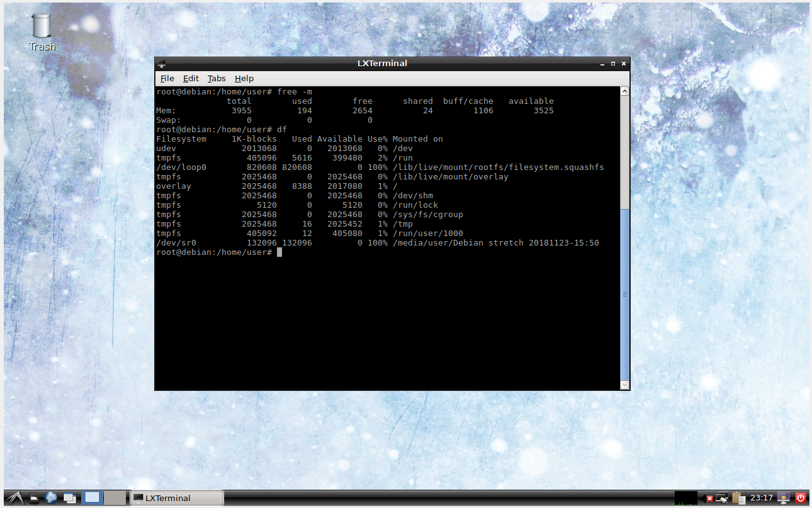The height and width of the screenshot is (508, 812).
Task: Click the total memory value 3955
Action: pos(242,111)
